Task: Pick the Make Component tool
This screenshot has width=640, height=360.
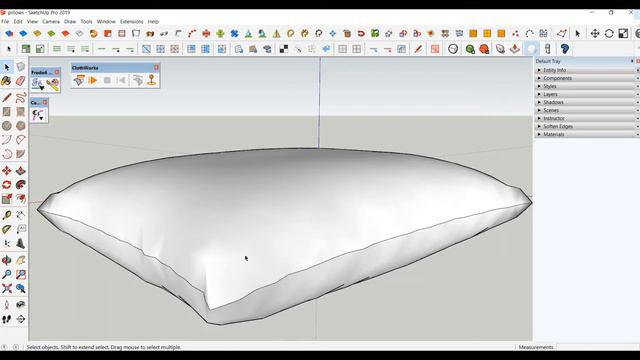Action: click(20, 67)
